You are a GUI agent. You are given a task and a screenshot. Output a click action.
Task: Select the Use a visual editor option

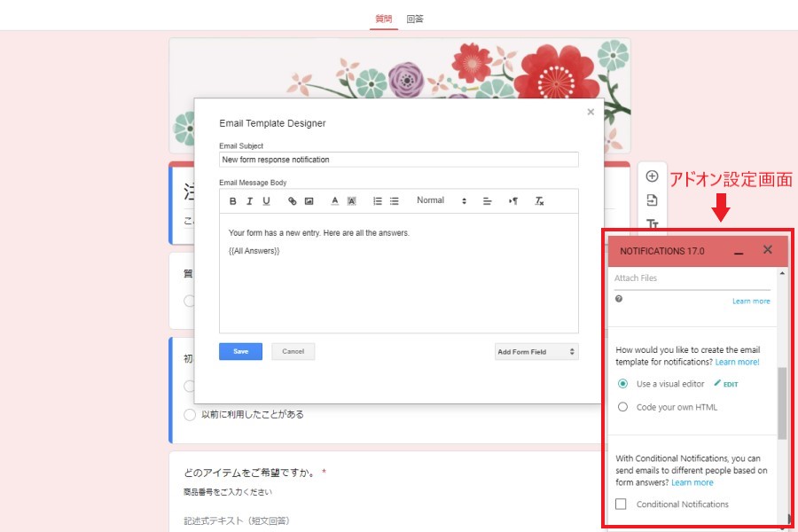point(622,384)
